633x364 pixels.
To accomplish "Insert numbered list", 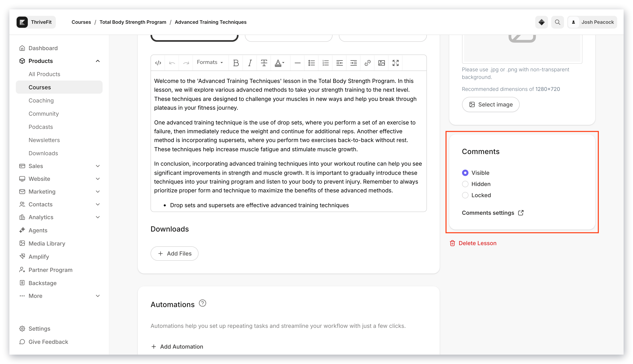I will pos(325,63).
